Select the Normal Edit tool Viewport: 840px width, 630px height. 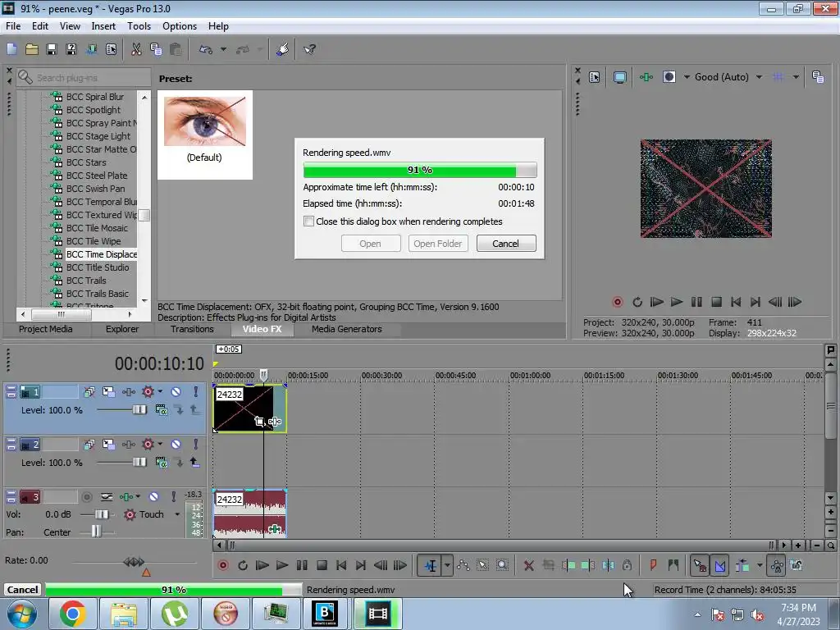[430, 565]
